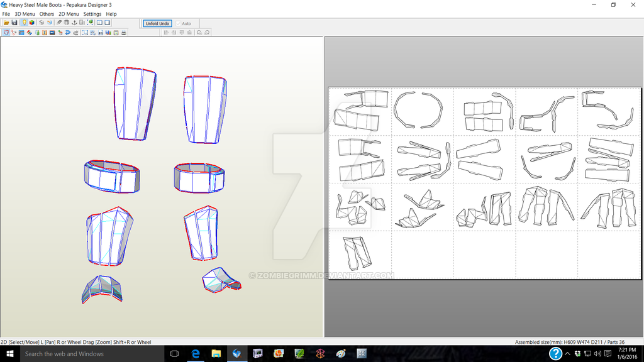Click the Open file folder icon
The width and height of the screenshot is (644, 362).
(6, 23)
